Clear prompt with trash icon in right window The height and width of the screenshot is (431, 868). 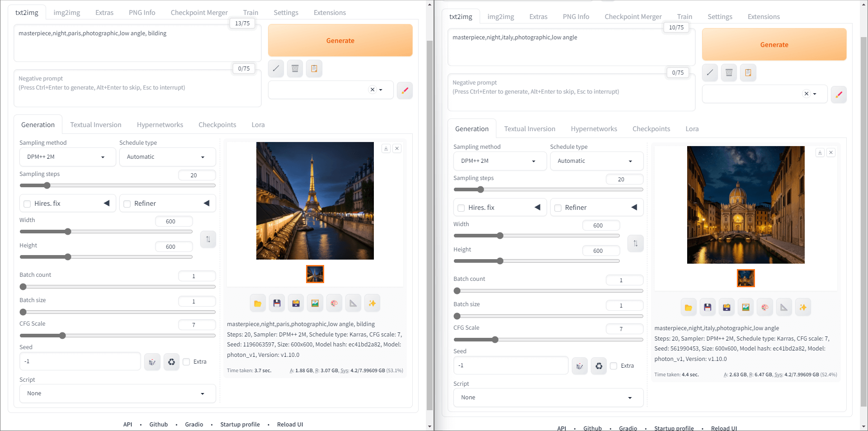(729, 73)
